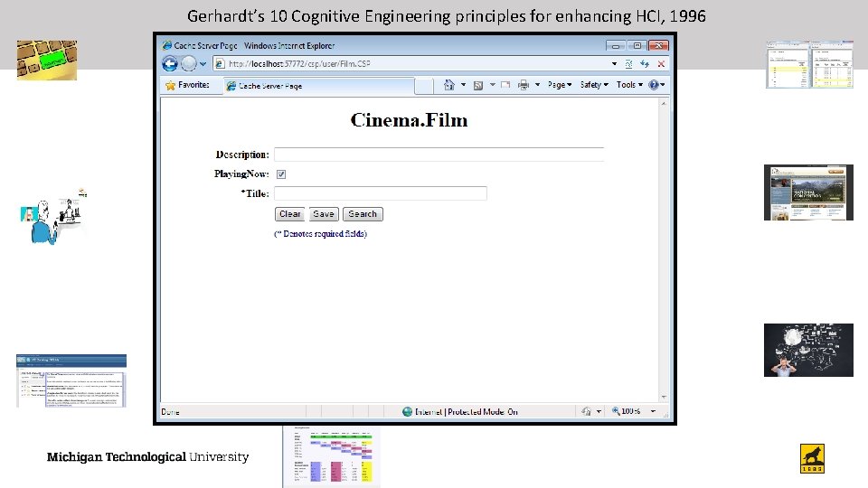The height and width of the screenshot is (488, 868).
Task: Click the RSS feeds icon
Action: click(478, 85)
